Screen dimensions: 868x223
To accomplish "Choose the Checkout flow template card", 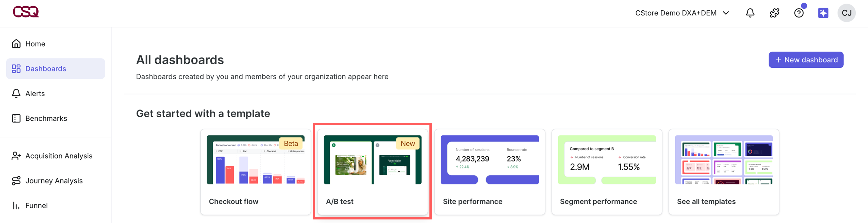I will click(255, 172).
